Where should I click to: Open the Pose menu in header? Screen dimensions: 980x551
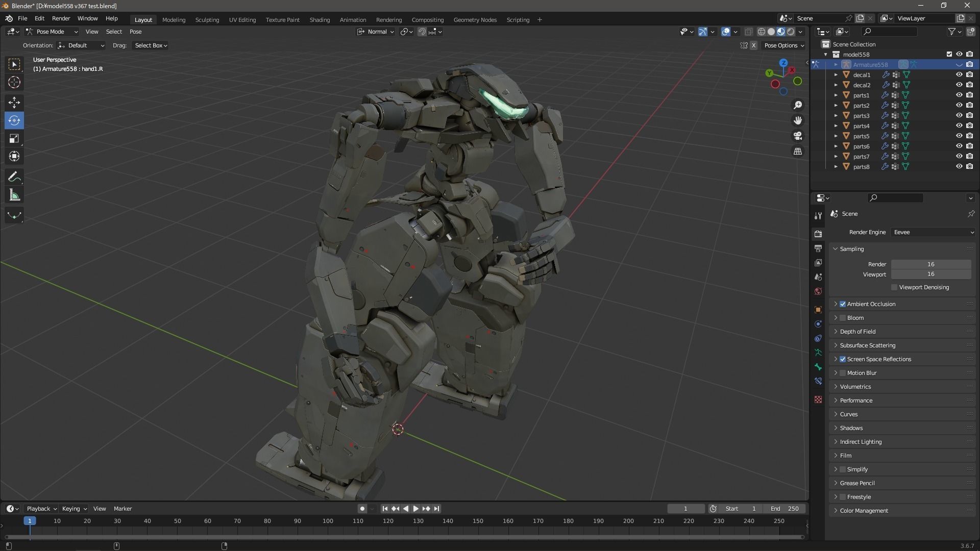click(x=135, y=32)
